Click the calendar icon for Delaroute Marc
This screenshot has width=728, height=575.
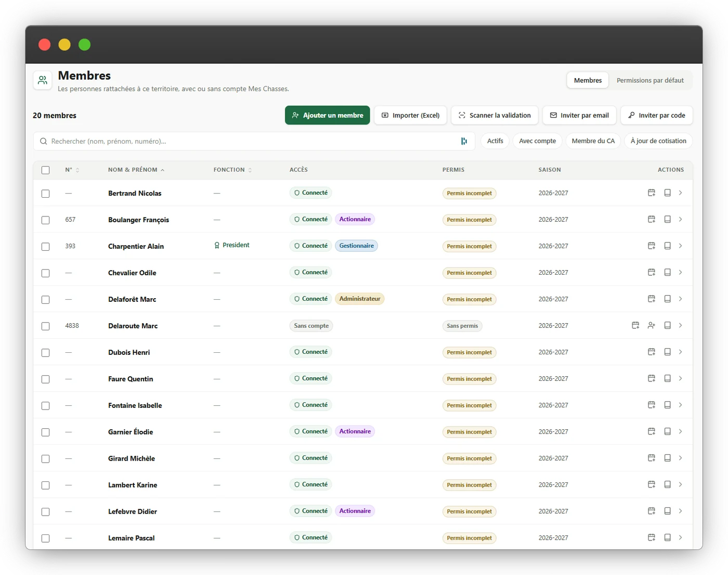[635, 326]
